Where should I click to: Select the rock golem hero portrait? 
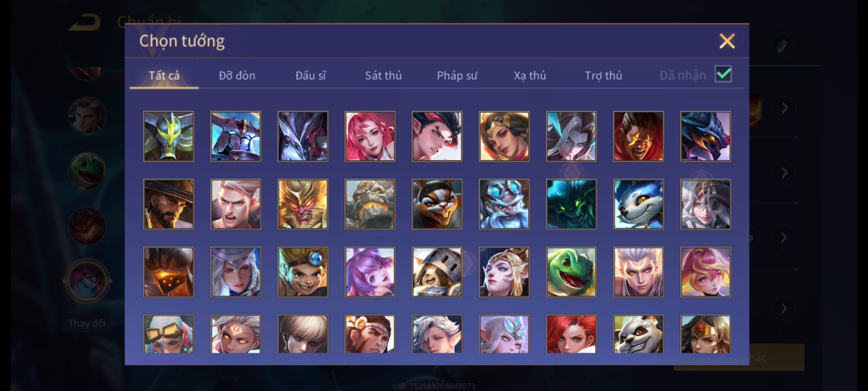370,204
